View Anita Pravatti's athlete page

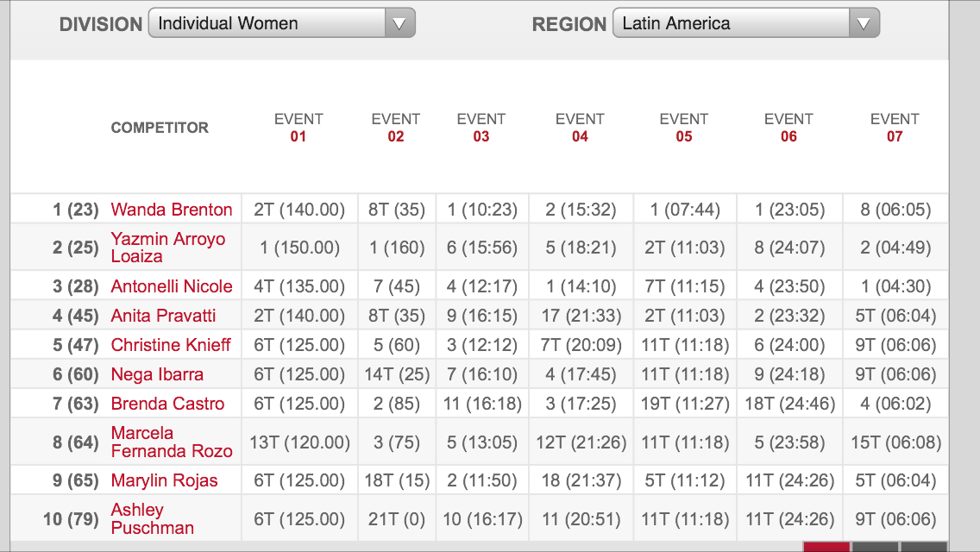pyautogui.click(x=163, y=316)
